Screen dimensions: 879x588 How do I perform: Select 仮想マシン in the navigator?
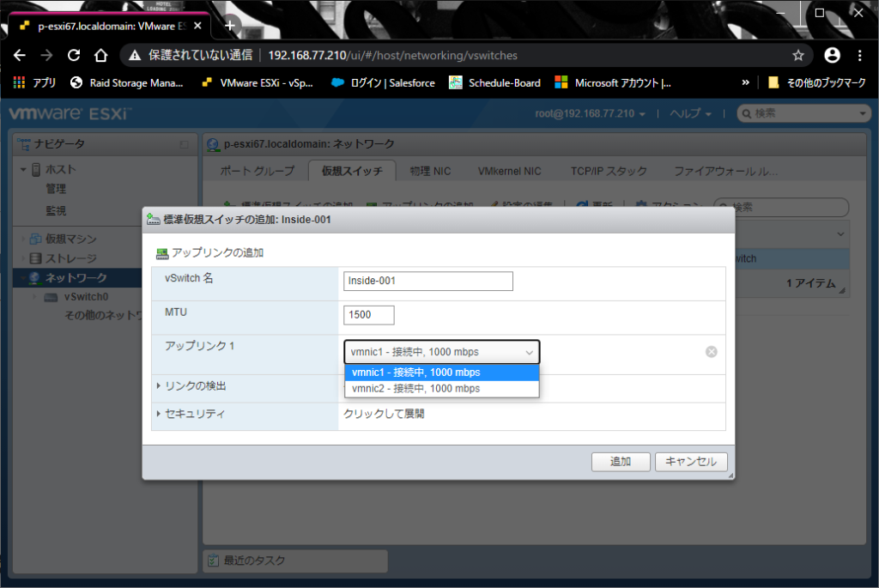70,239
